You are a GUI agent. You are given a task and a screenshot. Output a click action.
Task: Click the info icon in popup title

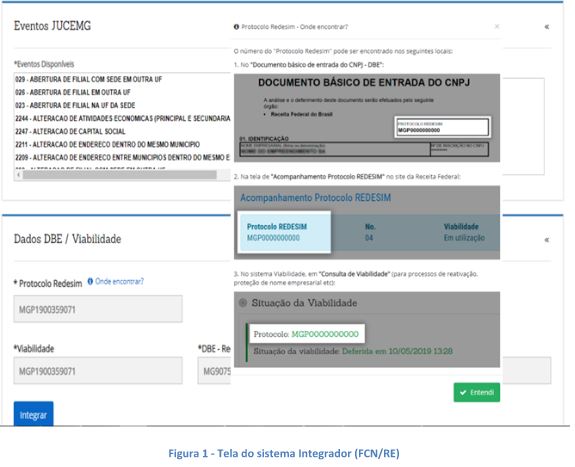pyautogui.click(x=237, y=27)
